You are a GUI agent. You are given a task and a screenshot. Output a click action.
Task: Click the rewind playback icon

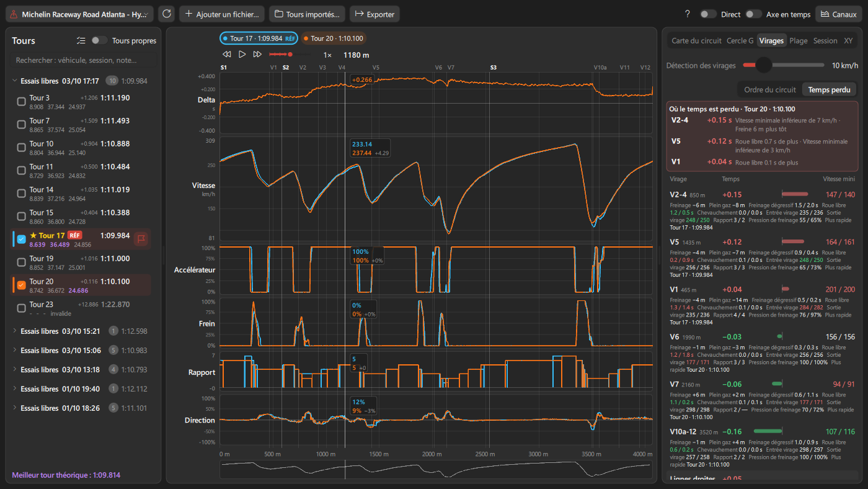pos(227,55)
